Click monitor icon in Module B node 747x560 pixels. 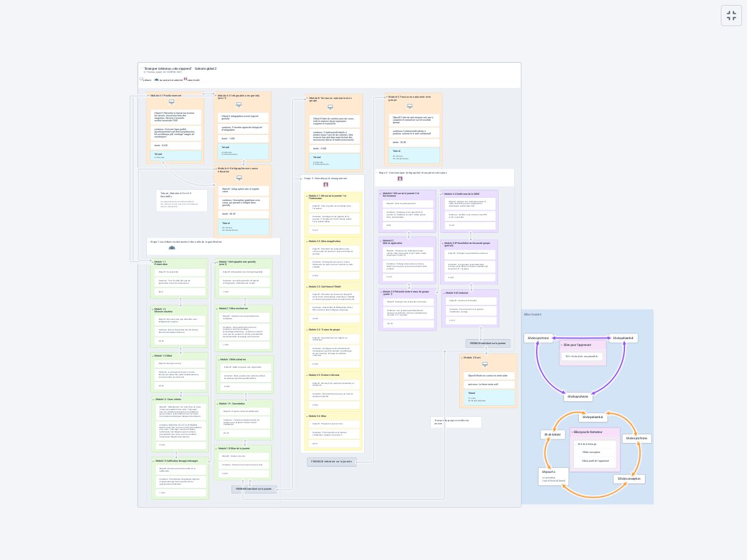click(330, 108)
